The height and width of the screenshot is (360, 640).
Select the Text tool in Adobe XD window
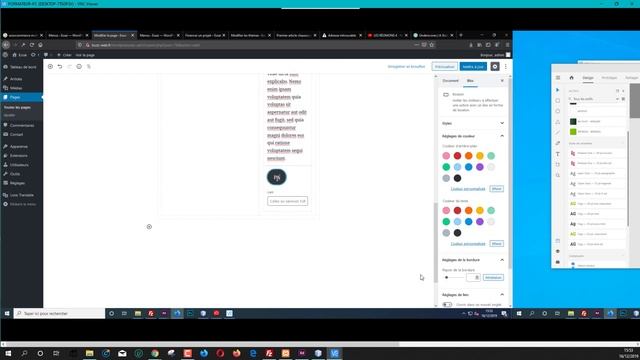(x=558, y=154)
